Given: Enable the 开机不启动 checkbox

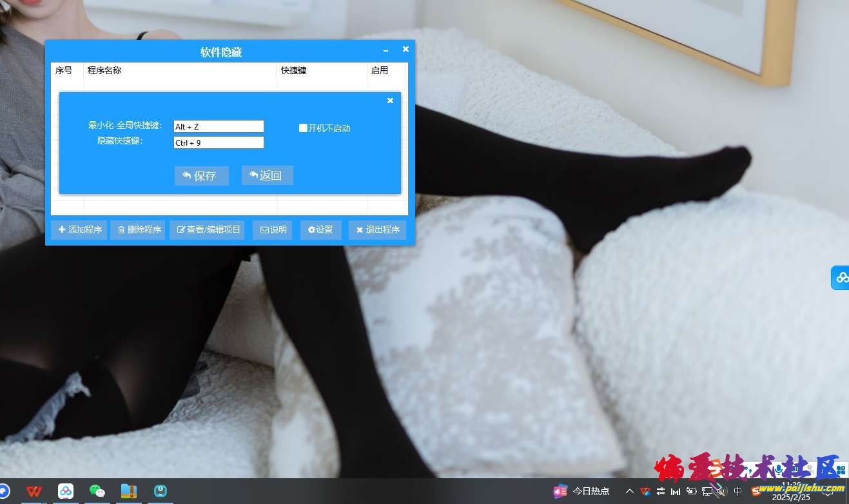Looking at the screenshot, I should [303, 128].
